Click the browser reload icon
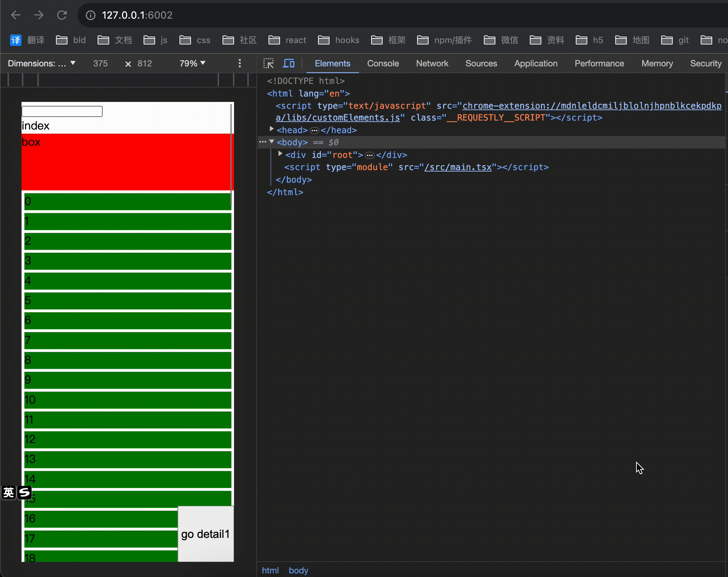The height and width of the screenshot is (577, 728). [x=62, y=15]
